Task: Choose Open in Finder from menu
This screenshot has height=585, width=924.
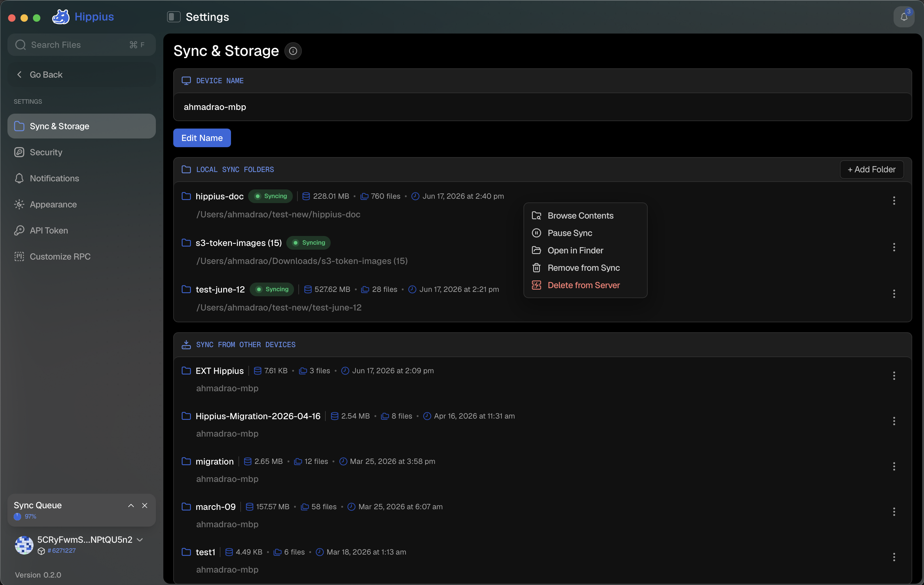Action: point(585,250)
